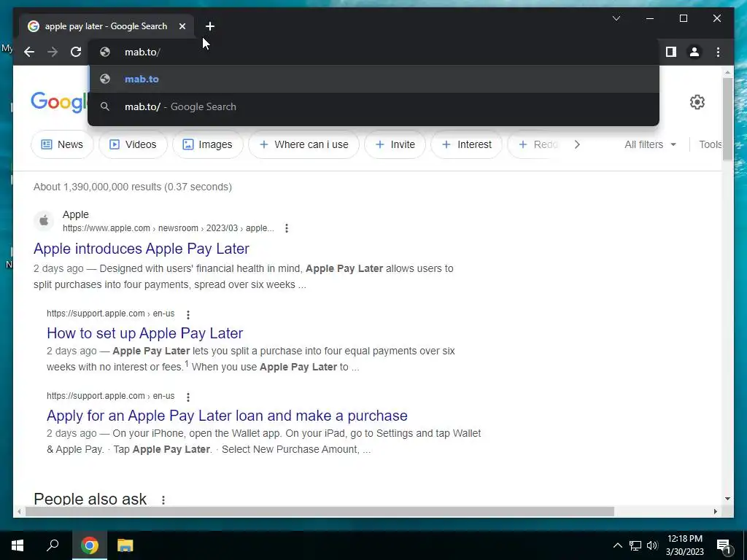Click the horizontal scrollbar thumb
The width and height of the screenshot is (747, 560).
320,511
